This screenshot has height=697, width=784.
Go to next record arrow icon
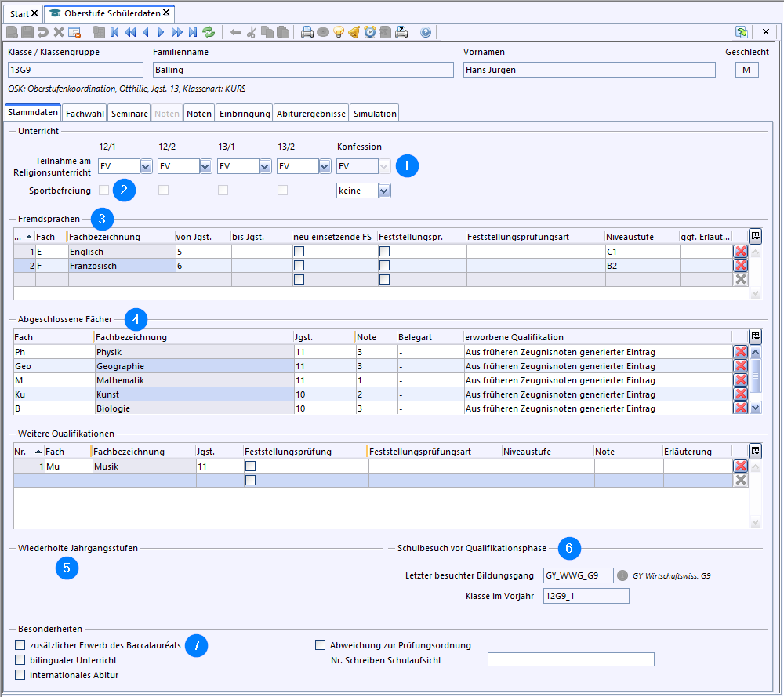(x=161, y=32)
